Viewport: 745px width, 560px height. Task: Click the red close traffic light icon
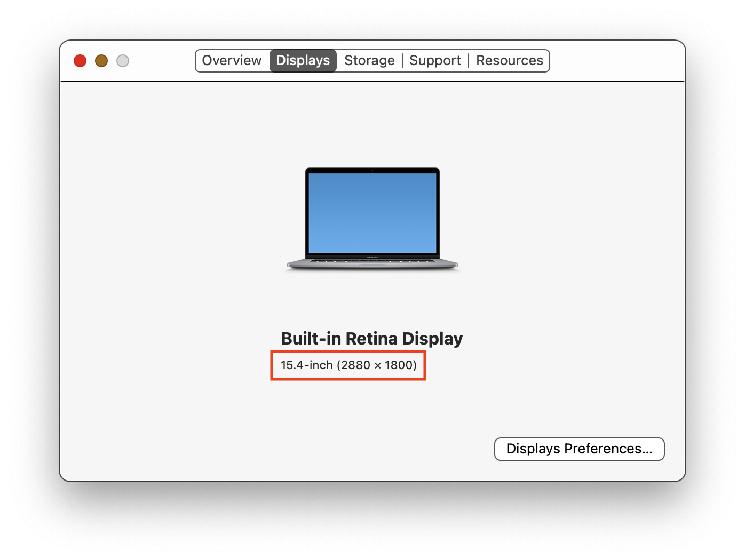click(x=80, y=61)
